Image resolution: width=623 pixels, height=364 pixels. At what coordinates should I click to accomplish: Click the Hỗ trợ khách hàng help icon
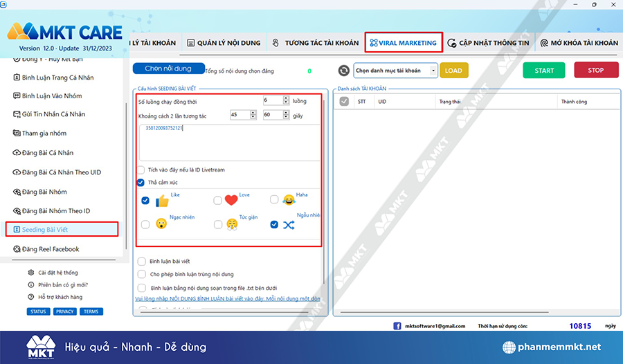[x=31, y=297]
